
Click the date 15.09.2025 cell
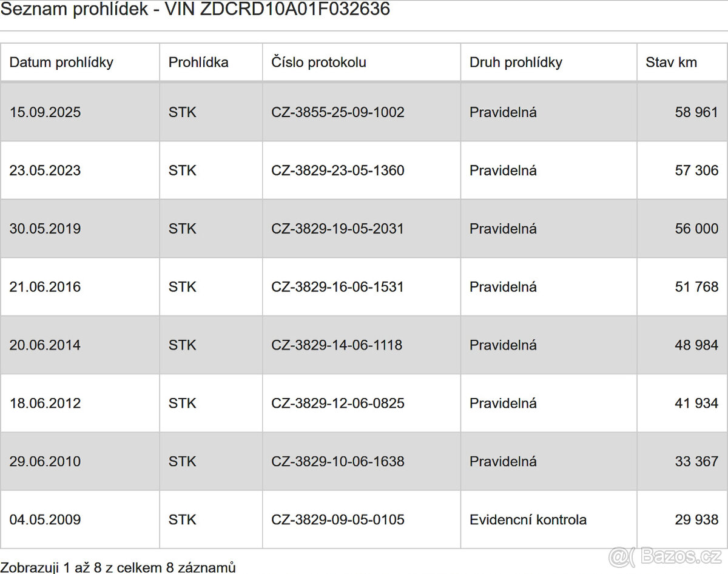[x=45, y=112]
